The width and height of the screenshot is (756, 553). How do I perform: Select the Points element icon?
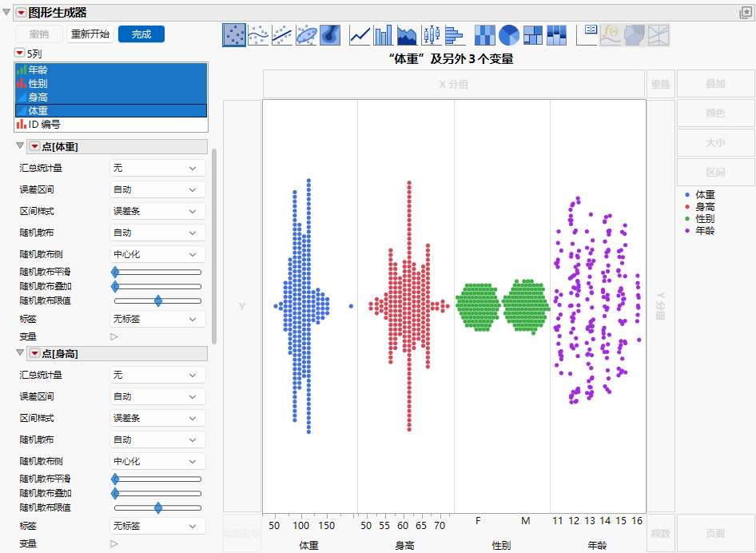tap(234, 35)
